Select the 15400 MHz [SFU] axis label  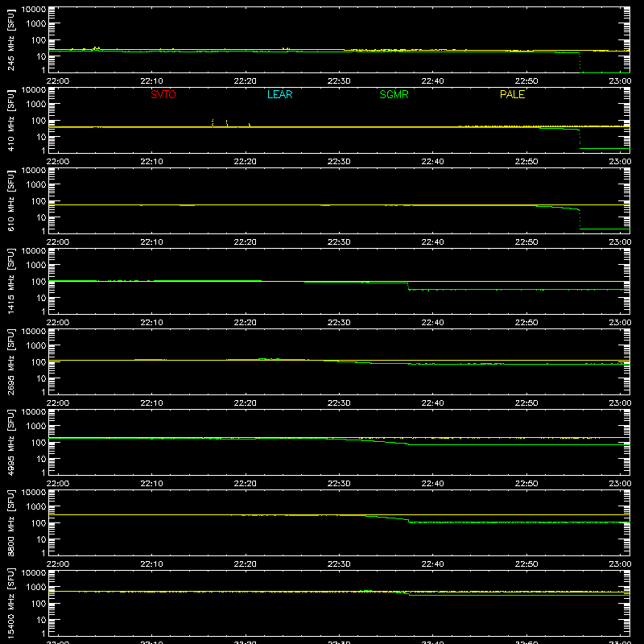click(x=10, y=603)
